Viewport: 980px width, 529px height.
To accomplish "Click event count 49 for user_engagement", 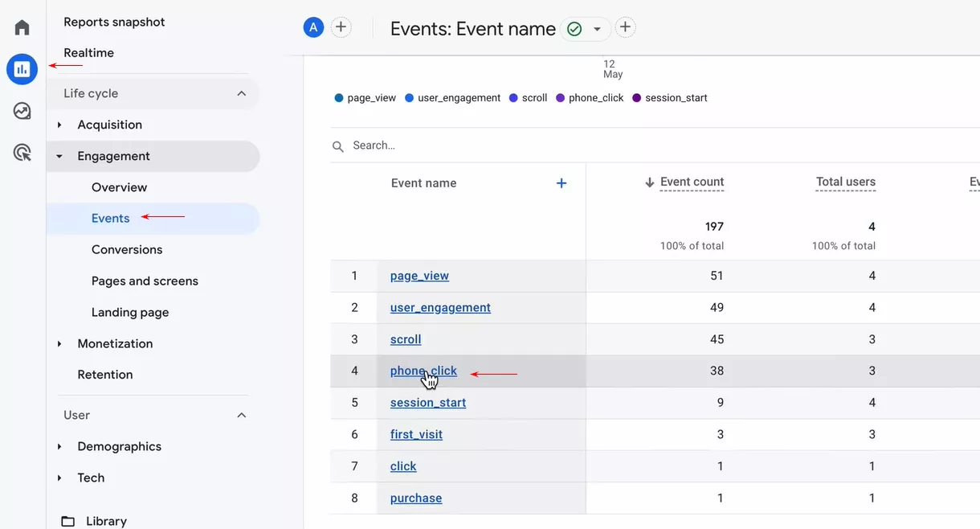I will [717, 307].
